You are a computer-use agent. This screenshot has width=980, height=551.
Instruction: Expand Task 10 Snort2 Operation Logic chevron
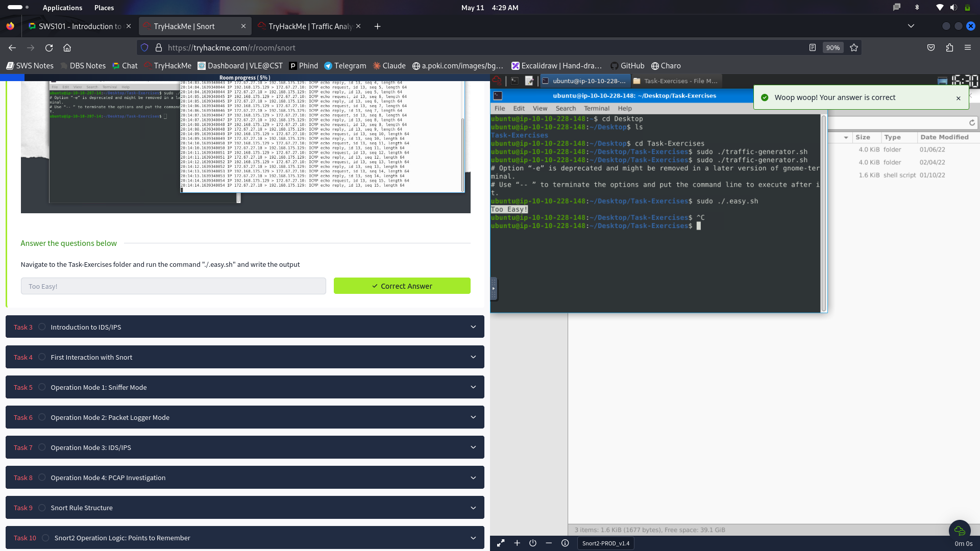[473, 538]
